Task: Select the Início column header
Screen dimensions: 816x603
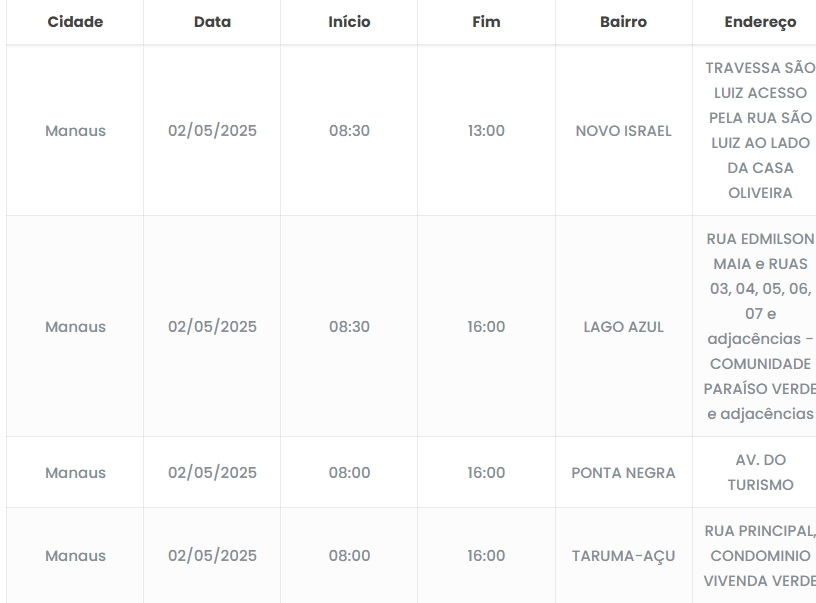Action: coord(349,22)
